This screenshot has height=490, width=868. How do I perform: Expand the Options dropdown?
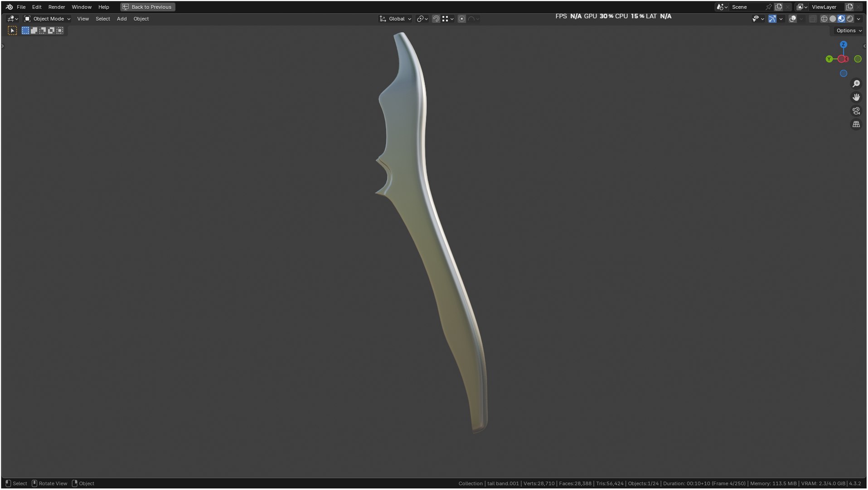click(849, 30)
